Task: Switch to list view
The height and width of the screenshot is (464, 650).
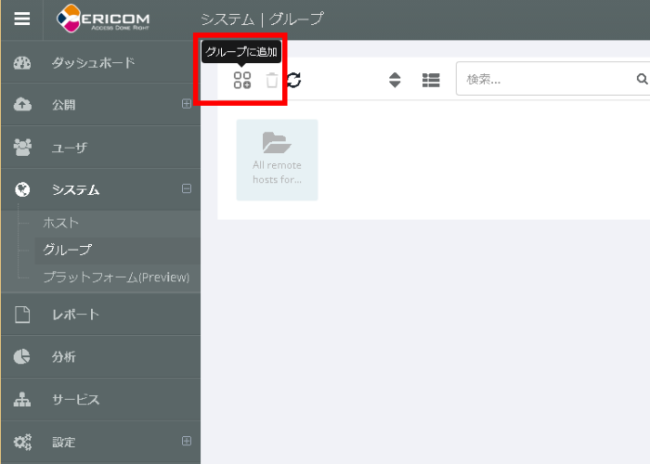Action: tap(430, 80)
